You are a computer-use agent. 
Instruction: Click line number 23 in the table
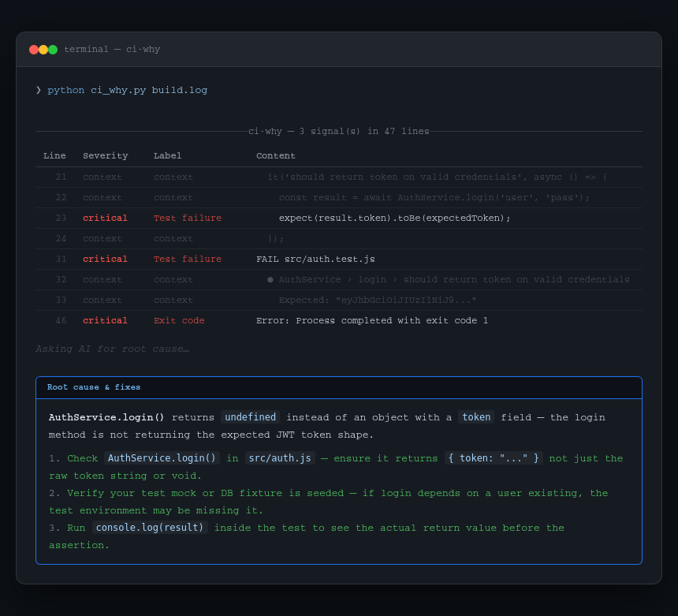(x=61, y=218)
